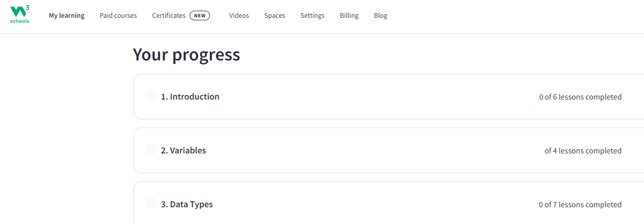Click the progress circle beside Data Types
Screen dimensions: 644x224
click(151, 203)
